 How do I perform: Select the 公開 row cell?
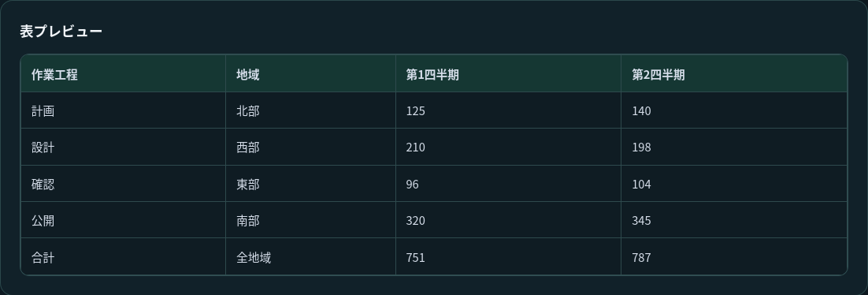[x=123, y=220]
